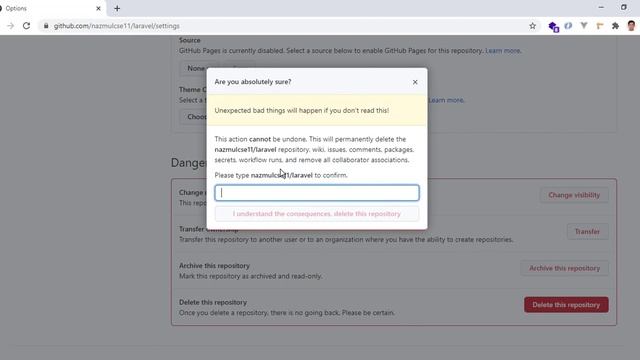Focus the repository name confirmation field
The image size is (640, 360).
[317, 193]
